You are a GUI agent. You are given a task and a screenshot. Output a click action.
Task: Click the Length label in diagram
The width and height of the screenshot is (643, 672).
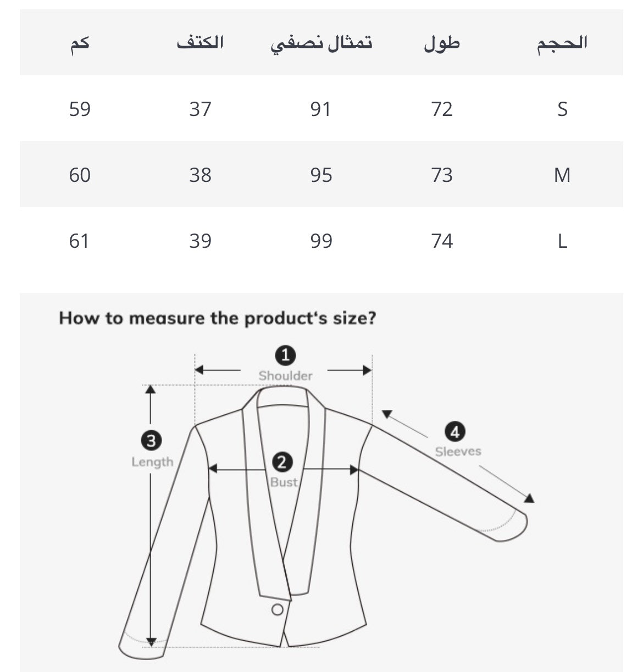(x=152, y=462)
